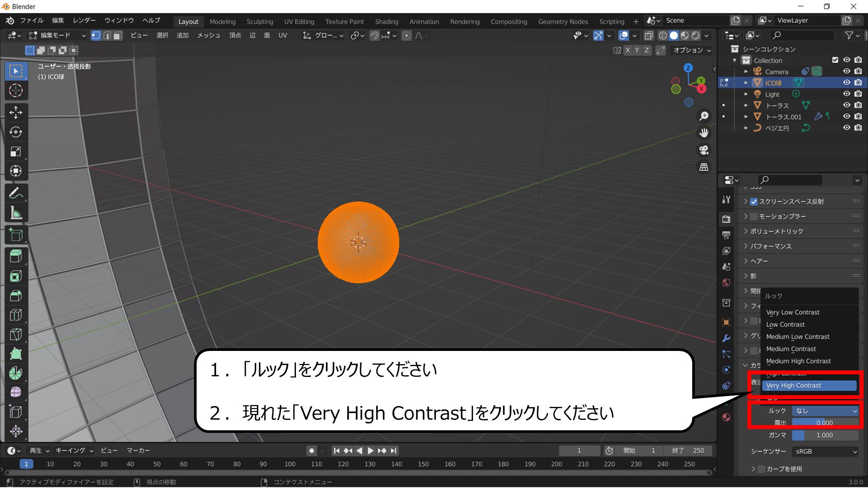
Task: Play animation forward button
Action: 370,451
